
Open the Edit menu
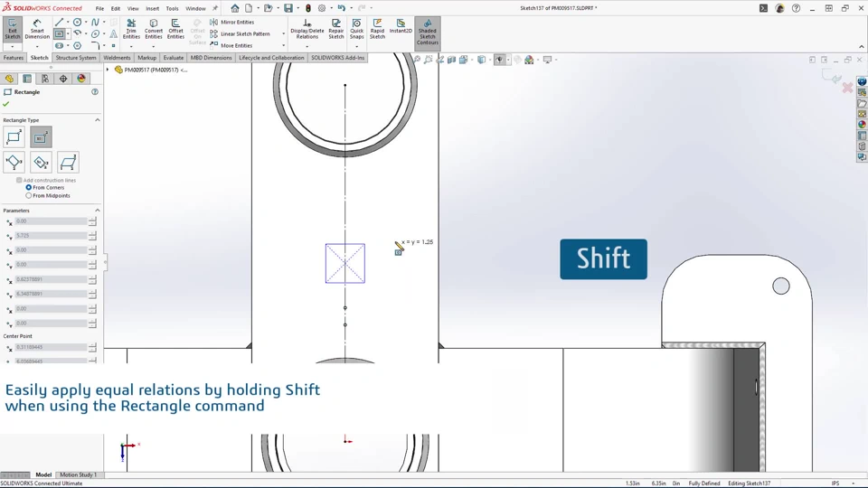click(115, 8)
